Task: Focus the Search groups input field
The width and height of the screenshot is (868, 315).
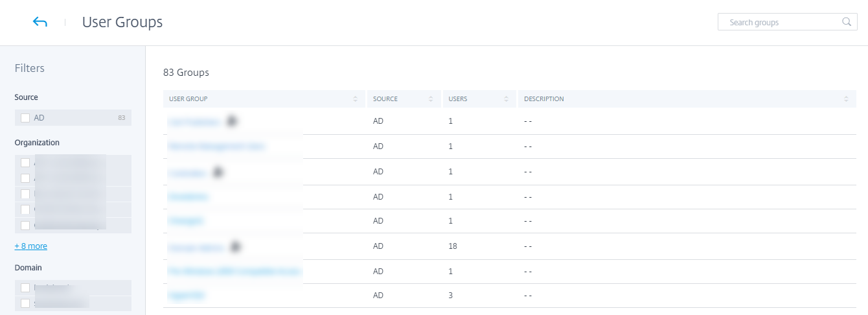Action: coord(781,22)
